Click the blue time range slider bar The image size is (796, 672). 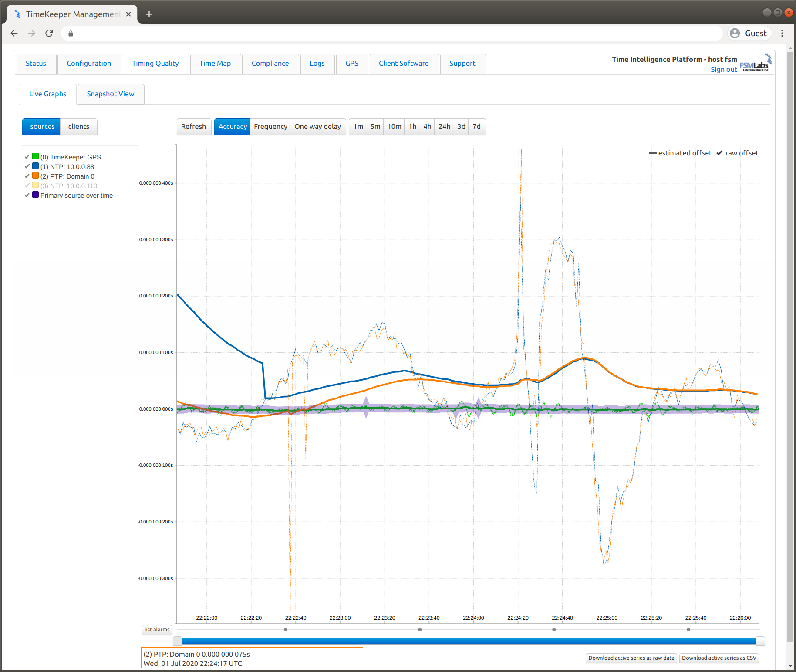(x=469, y=641)
